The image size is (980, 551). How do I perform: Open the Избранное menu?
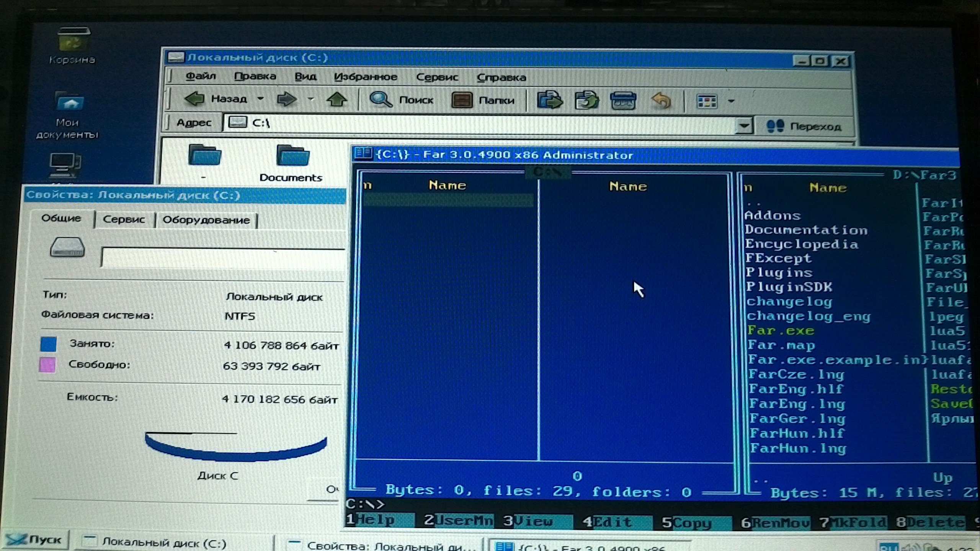pos(365,77)
